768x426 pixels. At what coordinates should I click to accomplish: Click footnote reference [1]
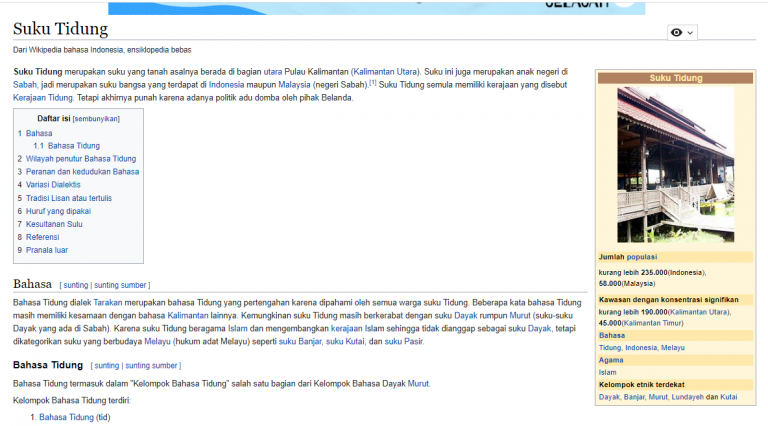click(x=373, y=83)
